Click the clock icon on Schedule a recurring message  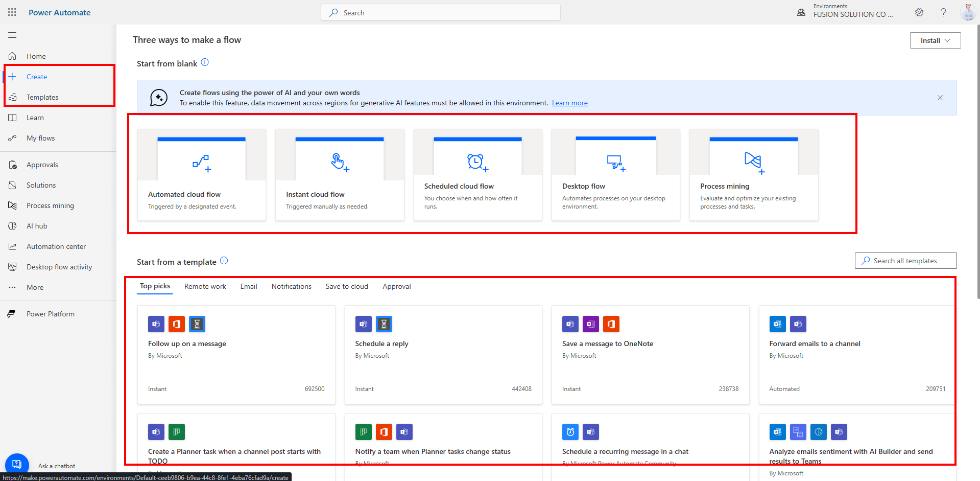click(x=570, y=432)
